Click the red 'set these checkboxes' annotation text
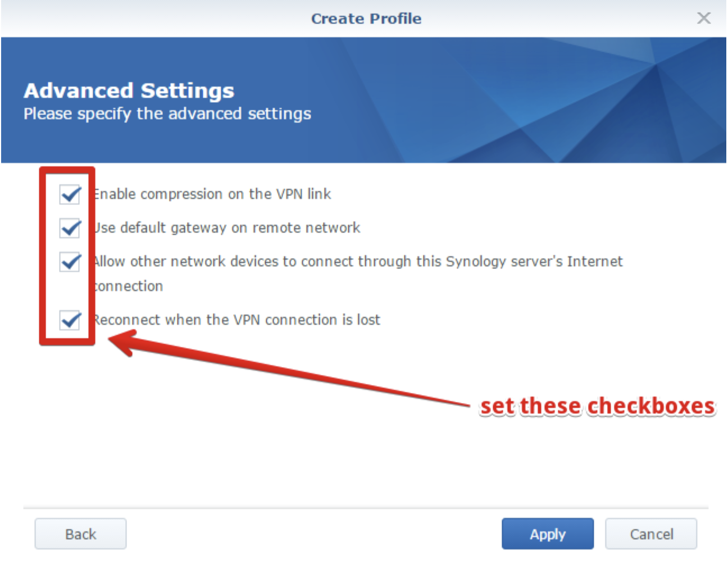Image resolution: width=728 pixels, height=564 pixels. [598, 406]
